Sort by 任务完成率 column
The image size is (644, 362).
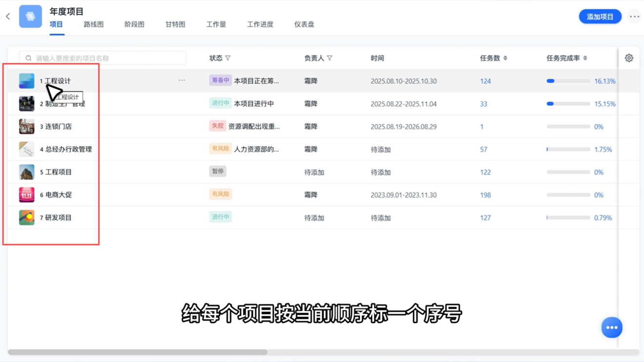click(x=585, y=58)
